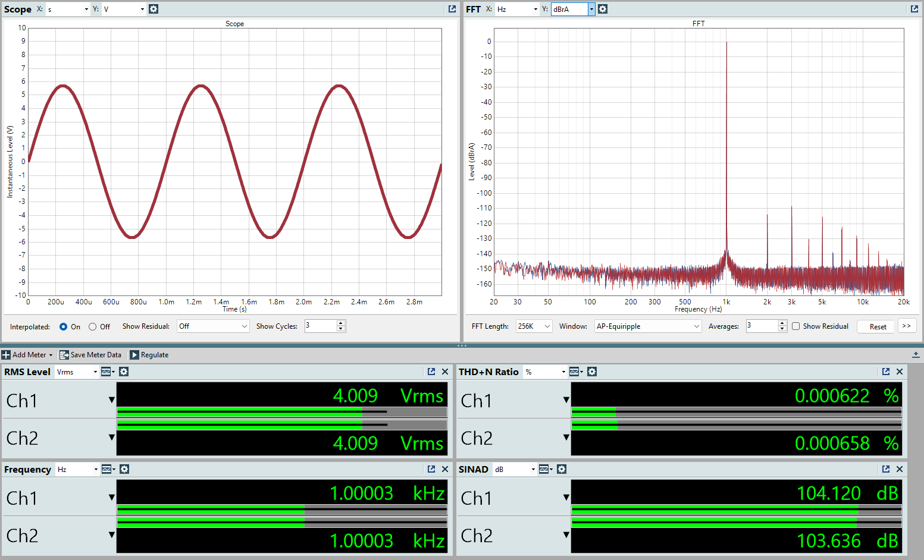This screenshot has height=560, width=924.
Task: Open FFT panel settings gear
Action: click(x=603, y=9)
